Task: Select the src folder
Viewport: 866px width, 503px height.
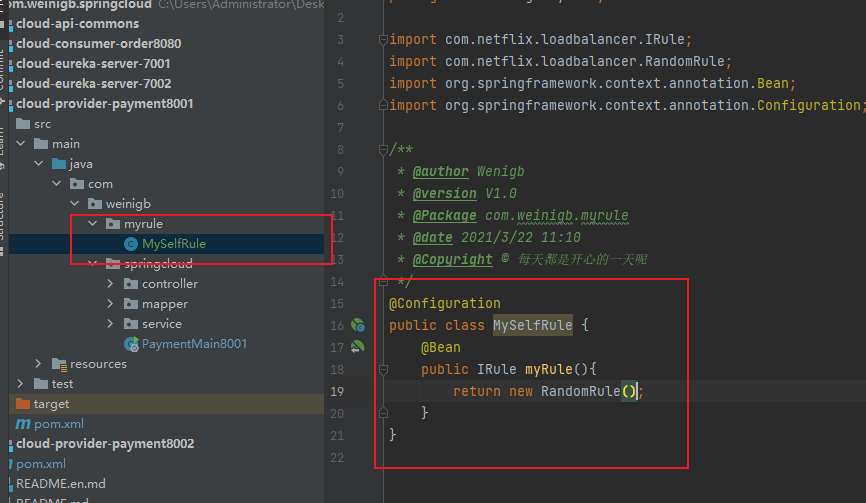Action: click(42, 124)
